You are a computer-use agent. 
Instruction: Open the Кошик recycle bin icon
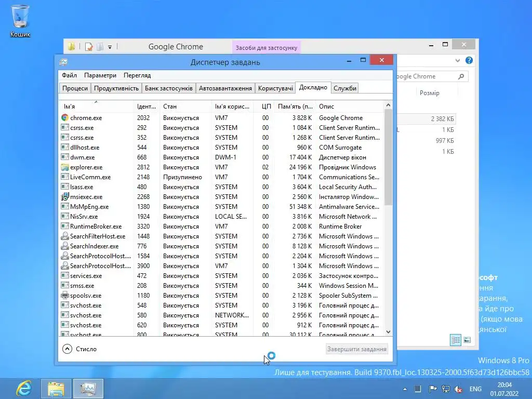(x=20, y=20)
